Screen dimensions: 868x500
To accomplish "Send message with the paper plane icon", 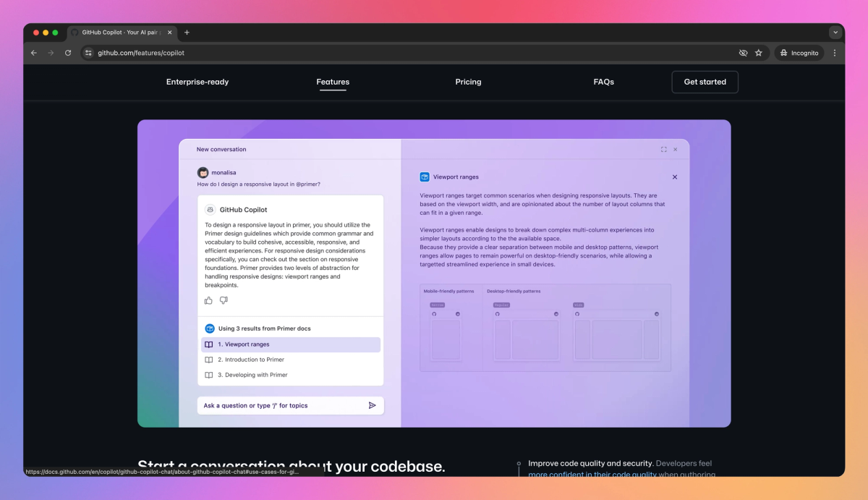I will [373, 405].
